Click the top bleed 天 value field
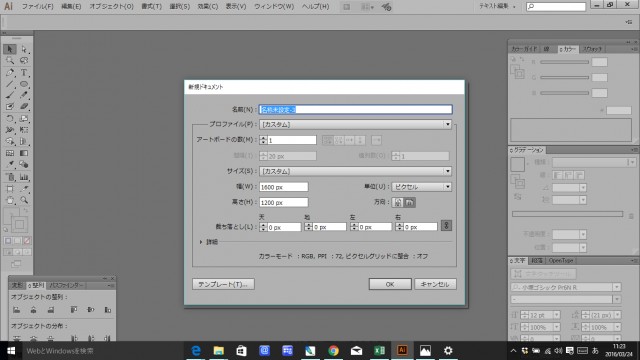The width and height of the screenshot is (640, 360). 284,227
